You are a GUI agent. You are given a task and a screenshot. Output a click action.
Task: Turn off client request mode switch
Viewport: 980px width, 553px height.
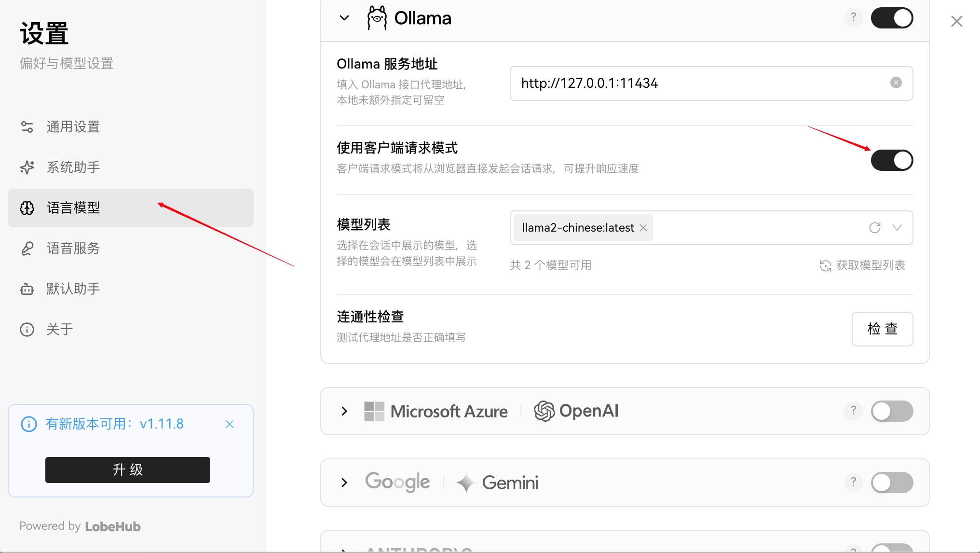click(x=892, y=160)
